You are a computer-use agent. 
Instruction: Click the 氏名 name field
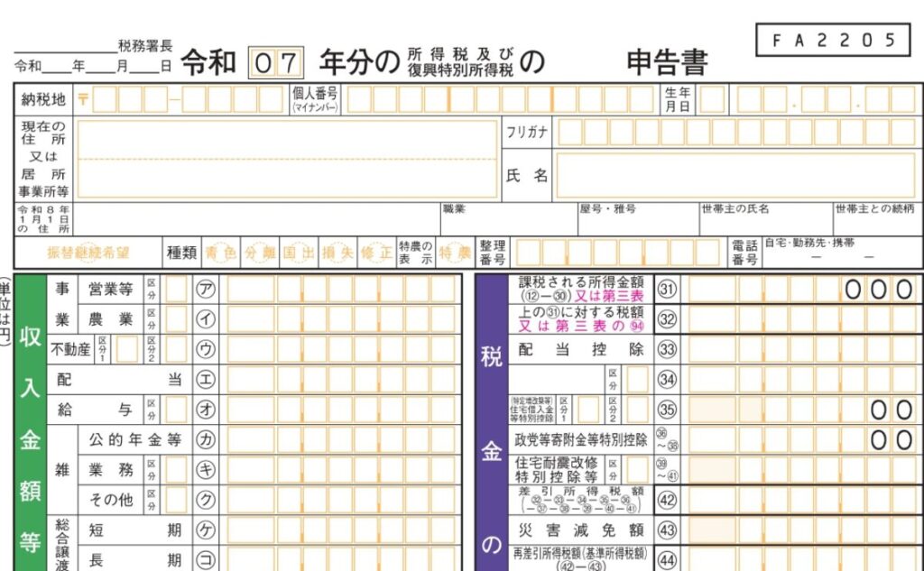(x=735, y=175)
